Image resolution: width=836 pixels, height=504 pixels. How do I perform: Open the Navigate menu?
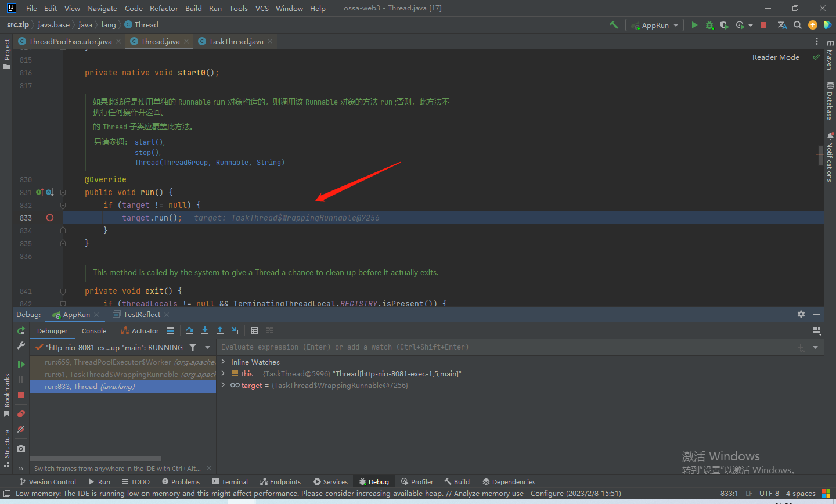pyautogui.click(x=102, y=8)
